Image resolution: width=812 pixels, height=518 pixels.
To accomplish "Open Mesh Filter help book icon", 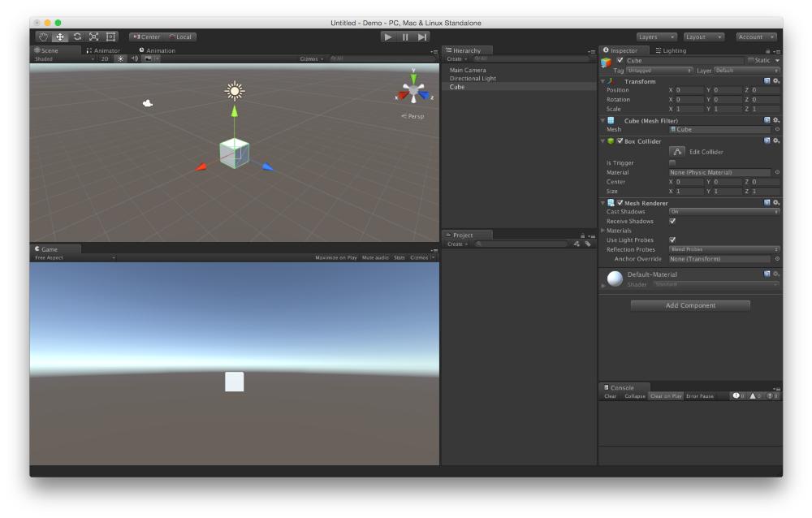I will tap(767, 120).
